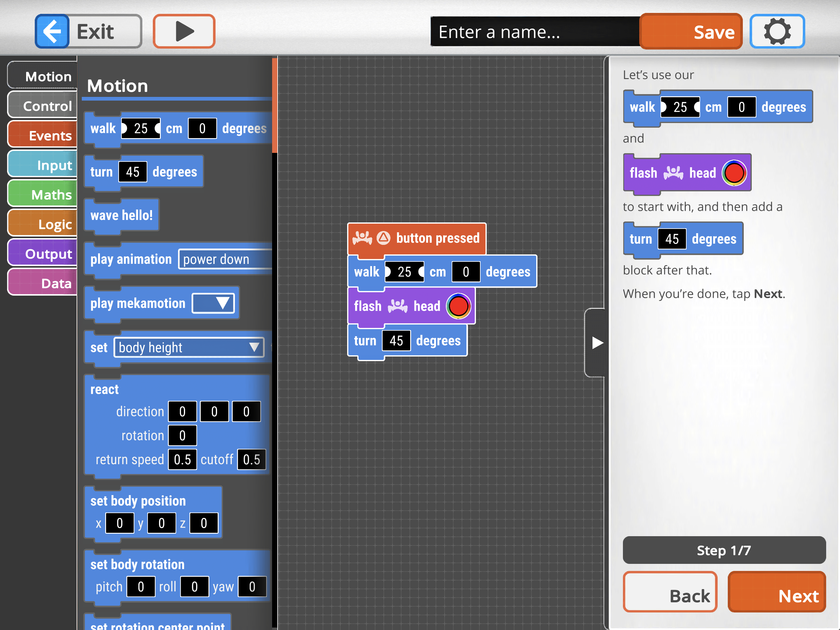Edit the 25 cm value in palette walk block
This screenshot has width=840, height=630.
point(141,129)
